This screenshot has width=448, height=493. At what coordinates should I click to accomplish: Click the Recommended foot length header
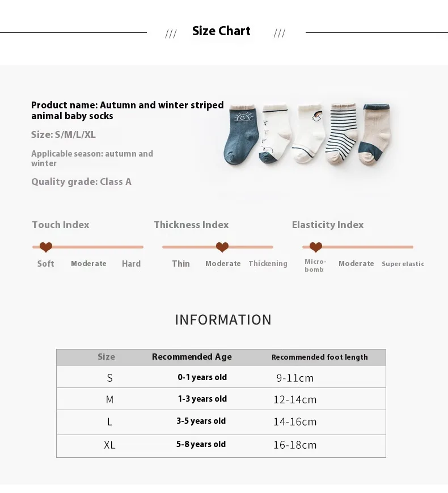(319, 357)
